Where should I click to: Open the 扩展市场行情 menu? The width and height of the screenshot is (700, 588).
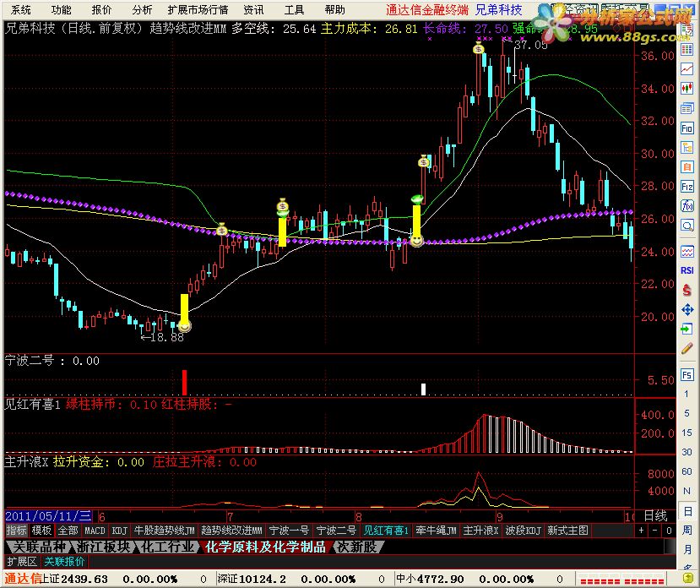tap(198, 9)
